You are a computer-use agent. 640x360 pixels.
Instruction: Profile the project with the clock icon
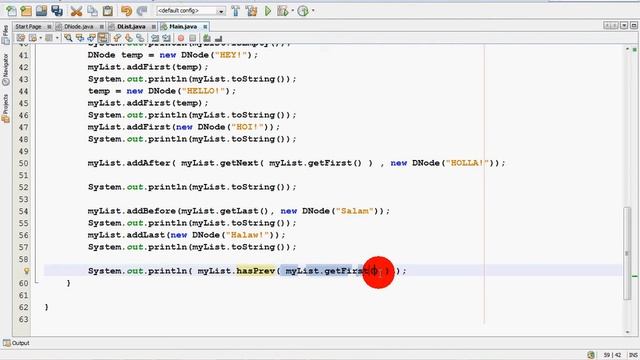pyautogui.click(x=303, y=11)
